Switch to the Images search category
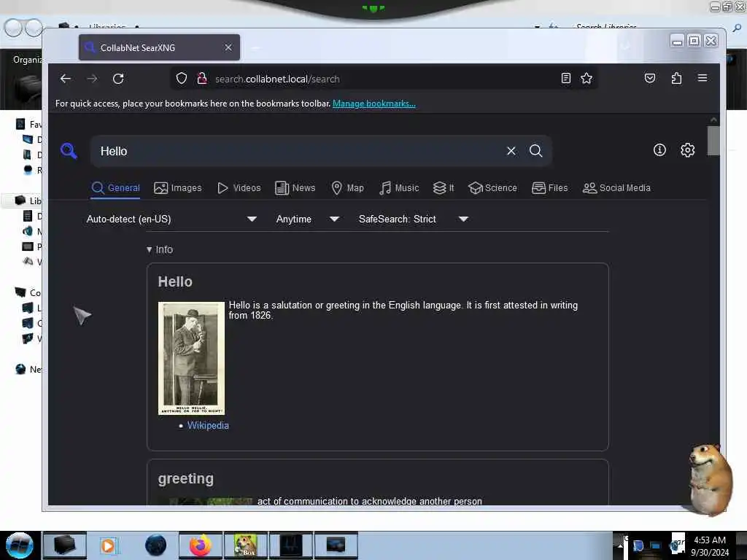This screenshot has height=560, width=747. pyautogui.click(x=178, y=188)
